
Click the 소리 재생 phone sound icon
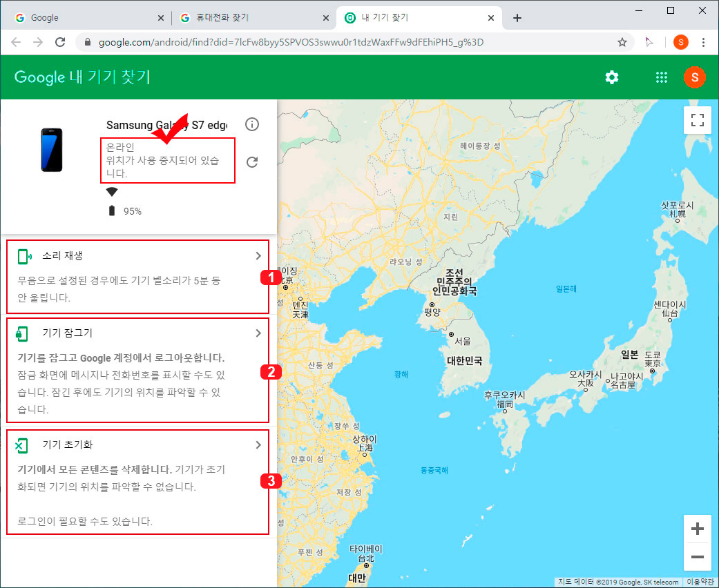click(x=24, y=257)
